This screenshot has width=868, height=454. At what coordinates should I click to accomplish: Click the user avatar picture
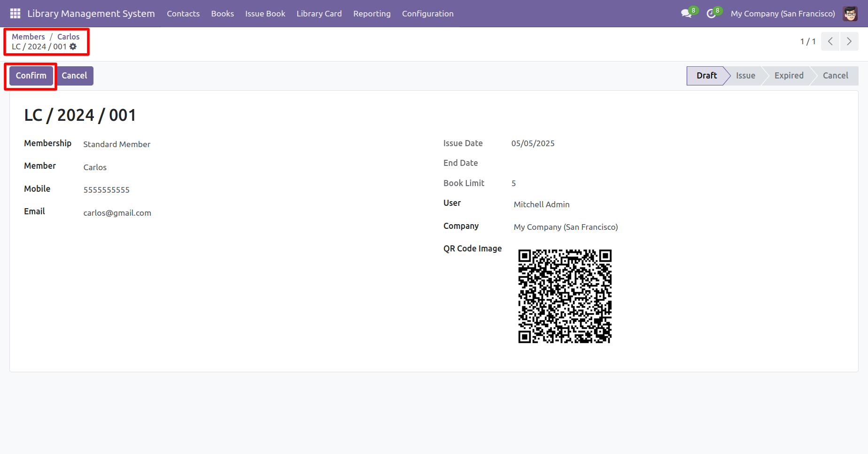[x=850, y=14]
